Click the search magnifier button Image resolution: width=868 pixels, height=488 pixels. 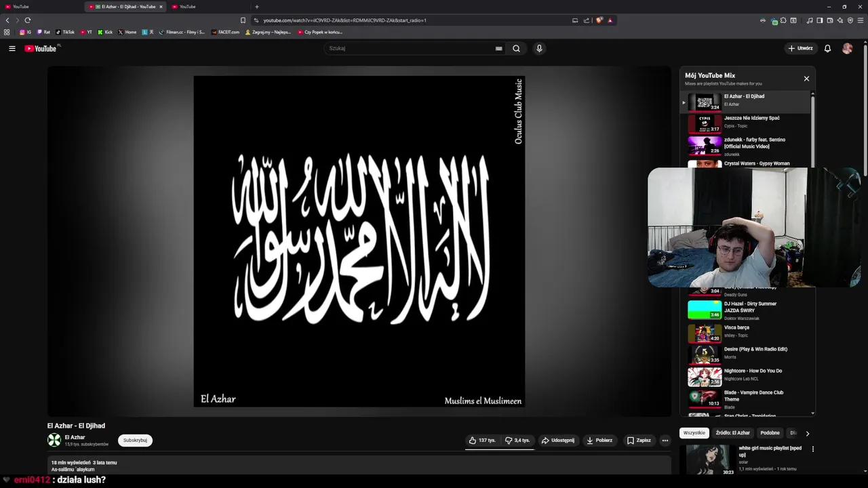click(x=516, y=48)
